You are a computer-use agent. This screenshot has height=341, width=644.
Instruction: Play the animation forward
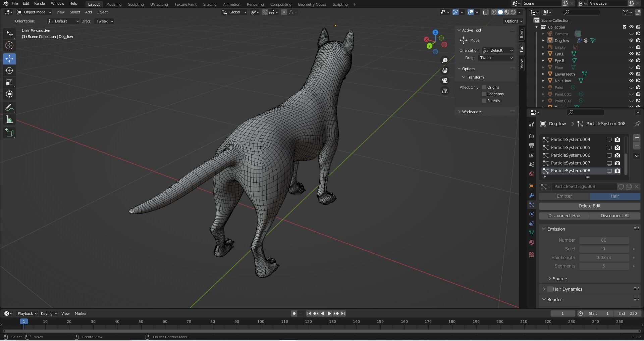tap(329, 313)
